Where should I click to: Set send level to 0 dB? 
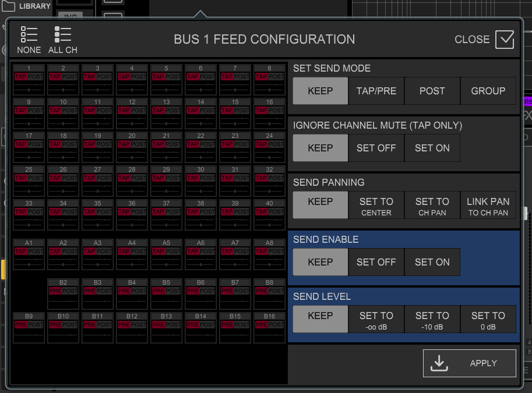tap(488, 320)
